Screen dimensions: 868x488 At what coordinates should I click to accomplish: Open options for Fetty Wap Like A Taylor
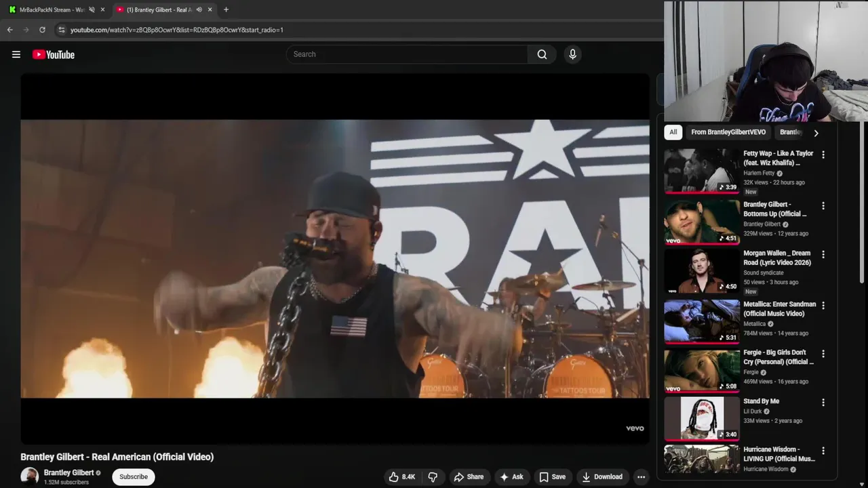click(823, 155)
